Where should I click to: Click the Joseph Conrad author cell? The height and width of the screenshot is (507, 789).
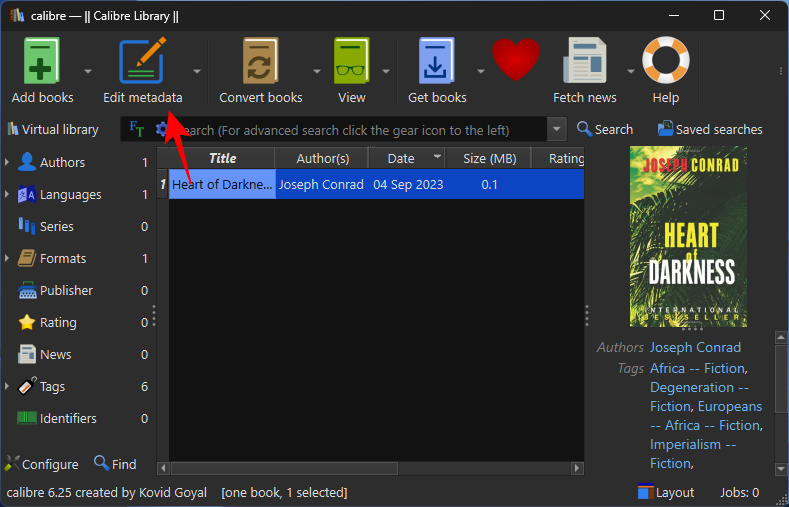click(321, 184)
